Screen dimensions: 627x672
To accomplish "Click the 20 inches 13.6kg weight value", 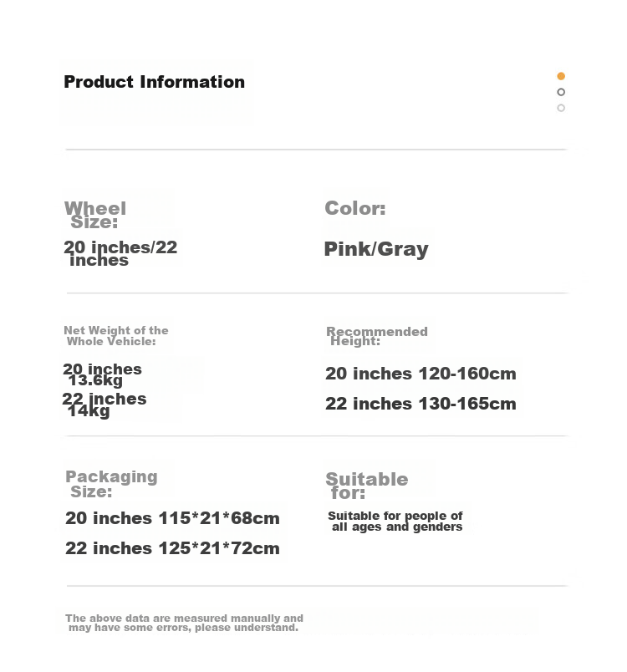I will point(102,374).
